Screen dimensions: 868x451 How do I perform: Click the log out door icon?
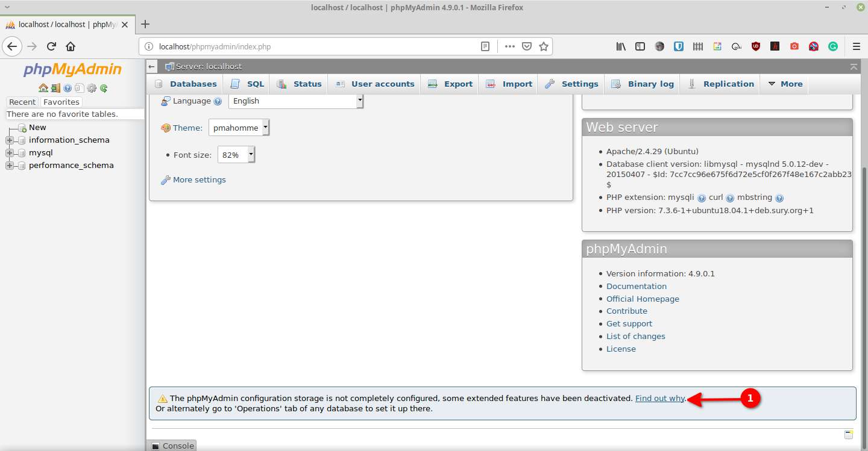55,88
